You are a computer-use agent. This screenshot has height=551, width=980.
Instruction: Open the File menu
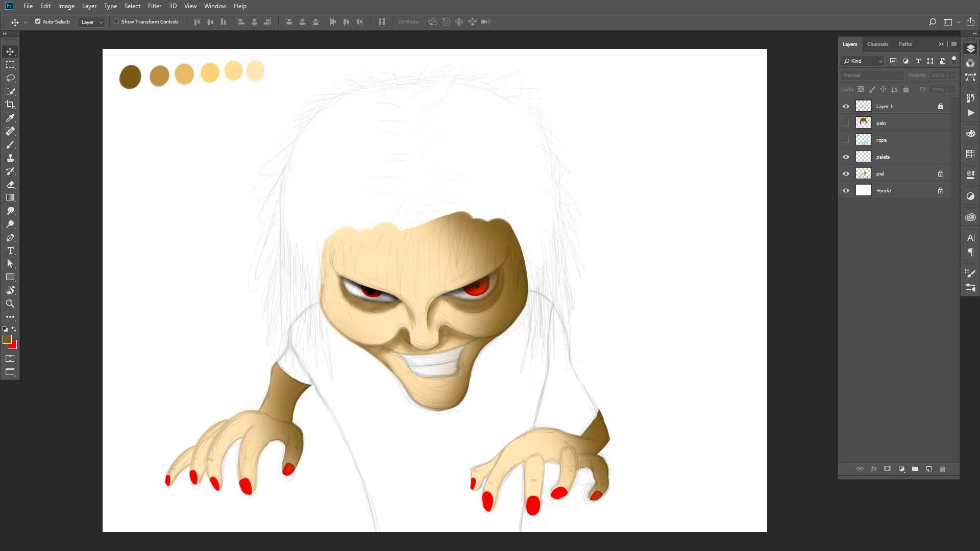click(28, 6)
